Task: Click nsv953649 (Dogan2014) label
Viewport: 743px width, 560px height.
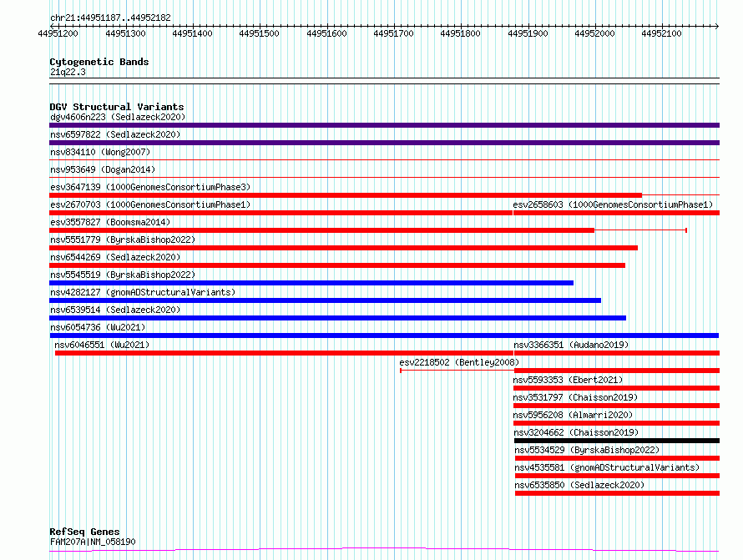Action: click(x=103, y=169)
